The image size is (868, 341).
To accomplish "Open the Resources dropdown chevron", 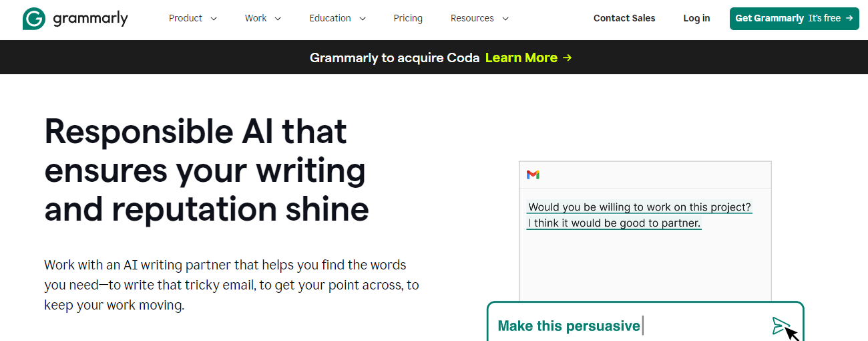I will (505, 19).
